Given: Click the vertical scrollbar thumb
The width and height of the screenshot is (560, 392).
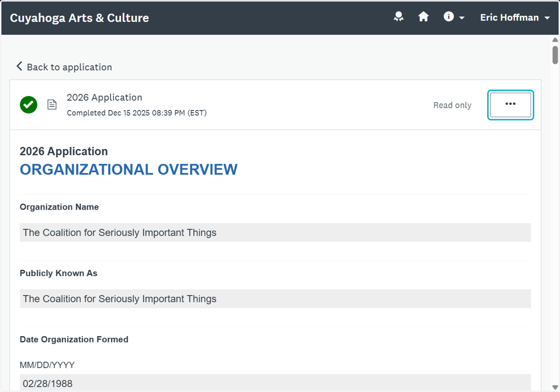Looking at the screenshot, I should (x=555, y=55).
